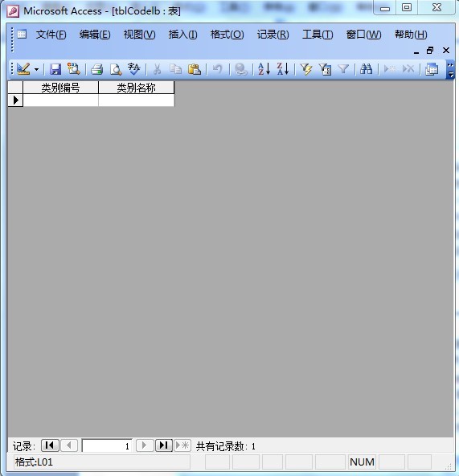This screenshot has width=459, height=476.
Task: Open Find binoculars icon
Action: (x=366, y=69)
